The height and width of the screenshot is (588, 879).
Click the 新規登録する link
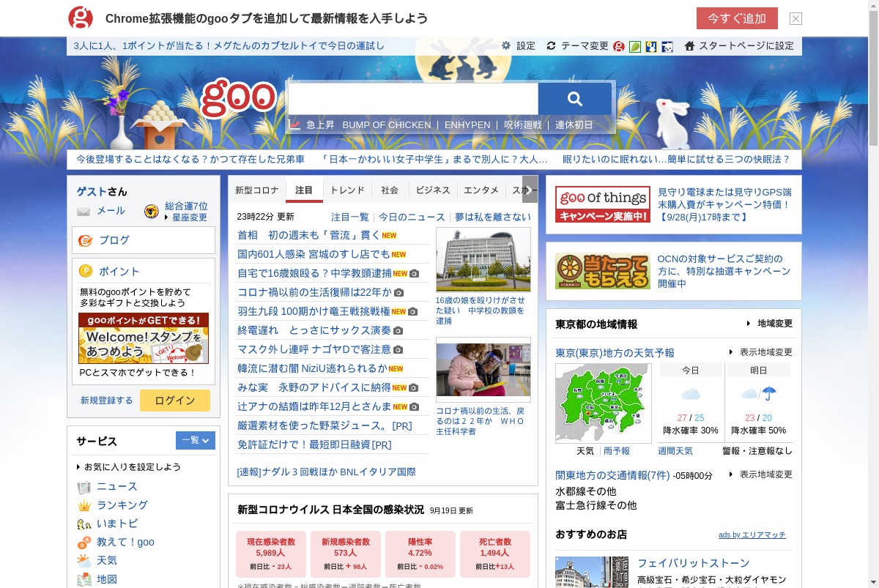point(107,401)
